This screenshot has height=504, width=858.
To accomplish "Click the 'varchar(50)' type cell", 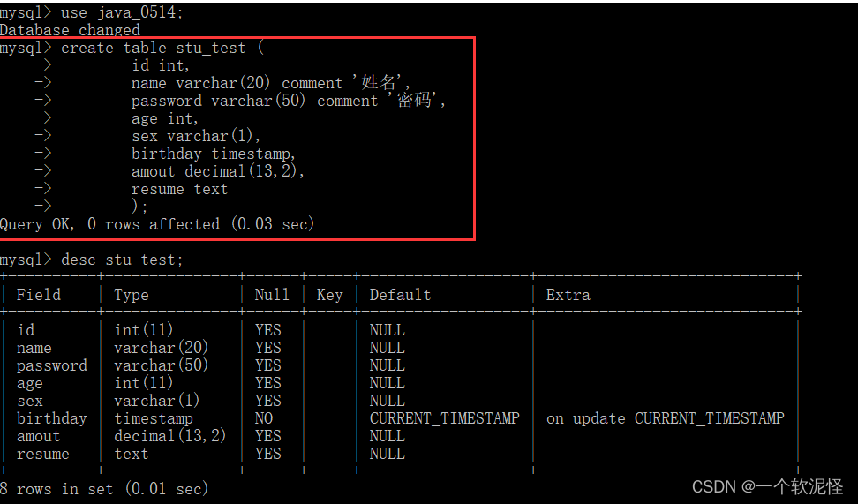I will click(162, 365).
